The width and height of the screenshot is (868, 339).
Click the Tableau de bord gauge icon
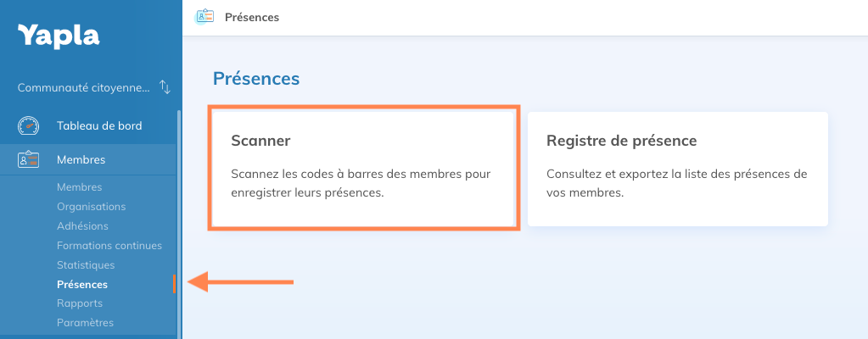(29, 125)
